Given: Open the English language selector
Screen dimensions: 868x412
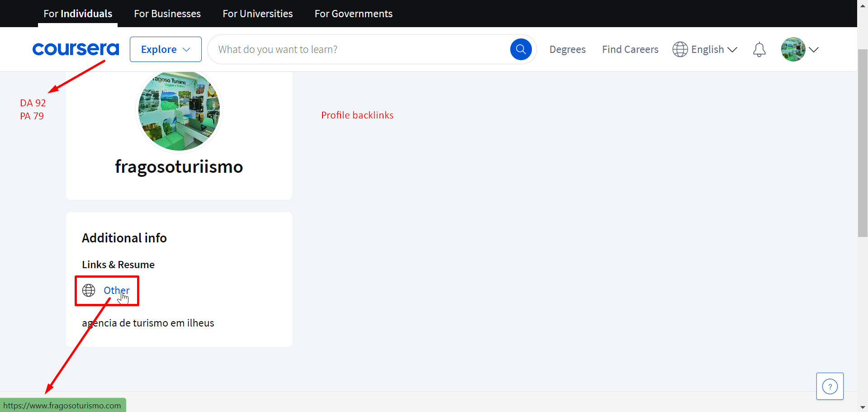Looking at the screenshot, I should pyautogui.click(x=705, y=49).
